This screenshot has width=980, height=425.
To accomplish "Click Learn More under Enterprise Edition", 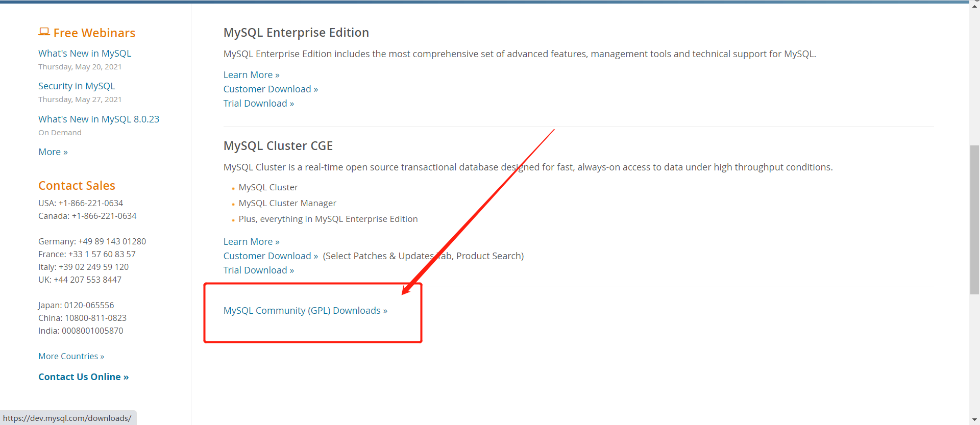I will tap(252, 75).
